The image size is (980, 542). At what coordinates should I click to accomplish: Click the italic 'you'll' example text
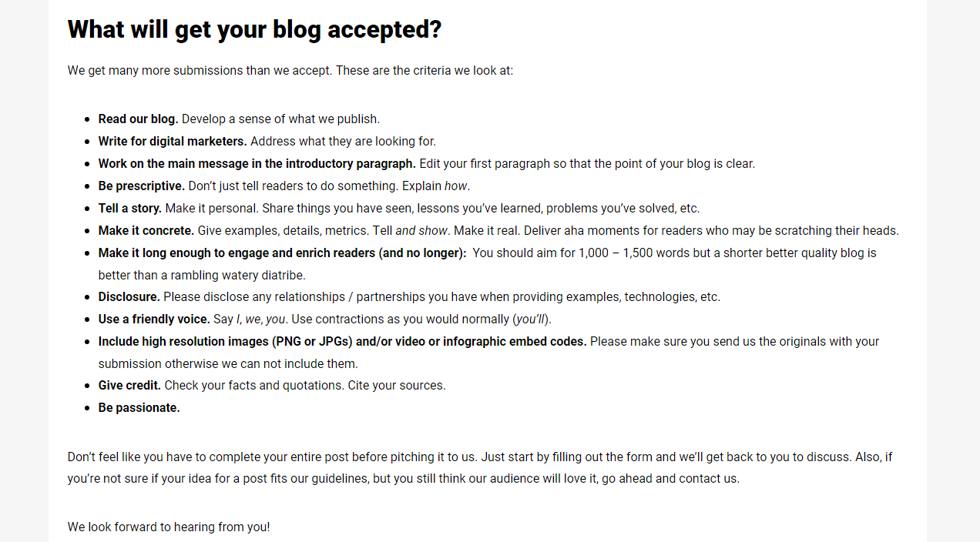click(531, 320)
